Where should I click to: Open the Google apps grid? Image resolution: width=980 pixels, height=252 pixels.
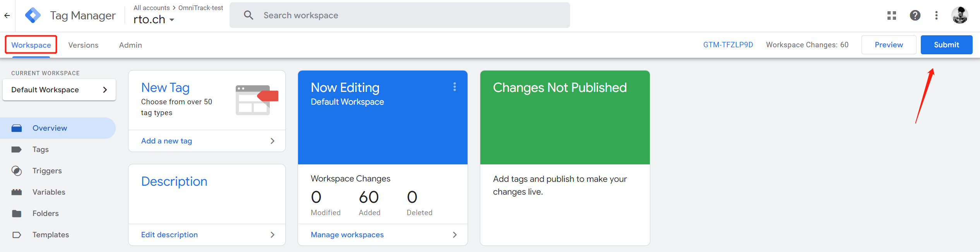[x=892, y=16]
